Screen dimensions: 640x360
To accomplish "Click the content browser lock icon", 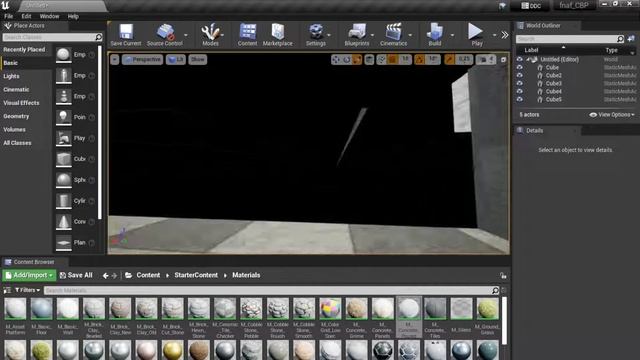I will pyautogui.click(x=503, y=276).
